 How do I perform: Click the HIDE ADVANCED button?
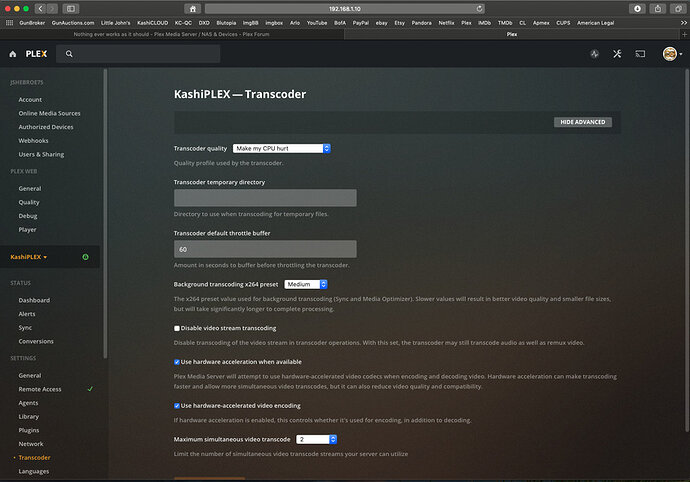583,122
